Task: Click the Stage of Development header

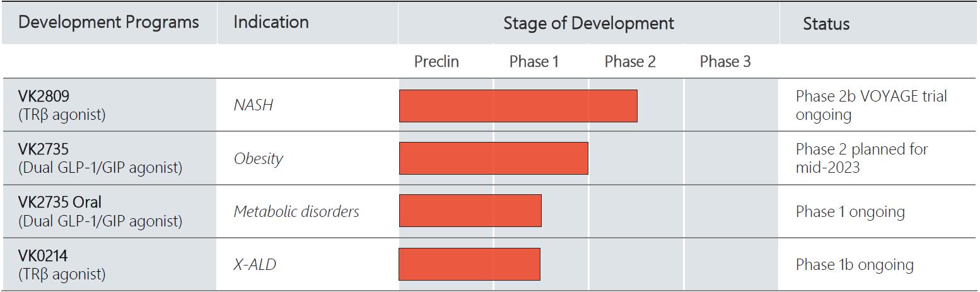Action: tap(588, 24)
